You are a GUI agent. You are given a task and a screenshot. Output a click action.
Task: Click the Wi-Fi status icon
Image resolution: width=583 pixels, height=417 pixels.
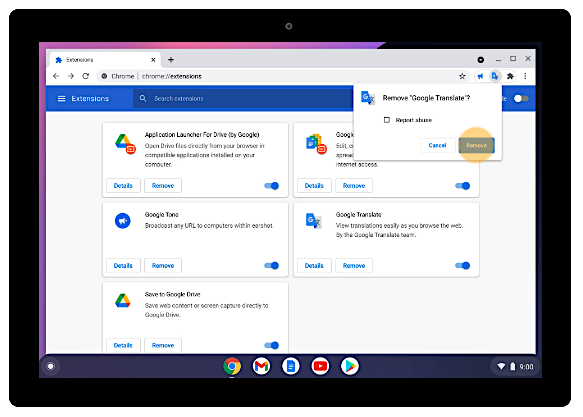click(x=501, y=366)
